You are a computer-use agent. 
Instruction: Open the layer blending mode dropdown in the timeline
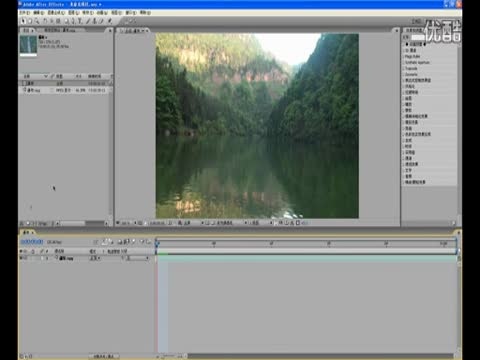[x=95, y=258]
